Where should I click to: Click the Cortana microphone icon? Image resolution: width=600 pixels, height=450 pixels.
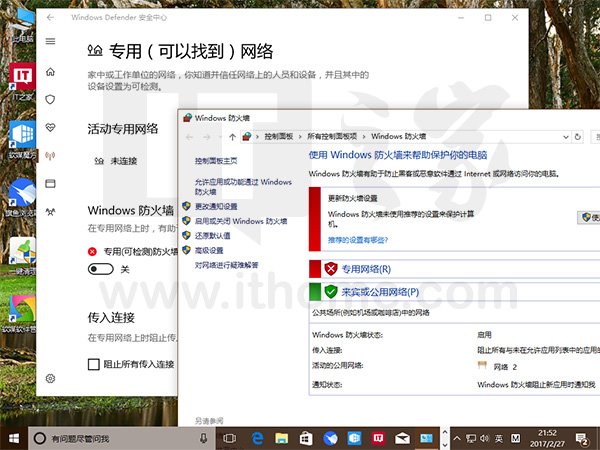pos(203,438)
